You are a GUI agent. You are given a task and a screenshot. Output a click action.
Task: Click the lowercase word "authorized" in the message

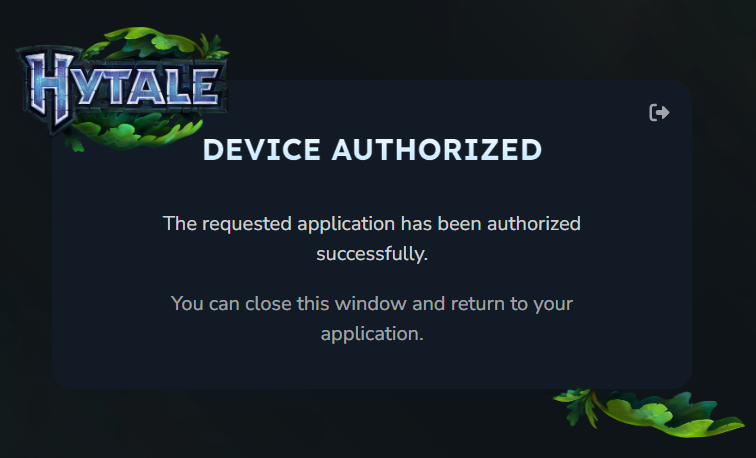[x=534, y=224]
